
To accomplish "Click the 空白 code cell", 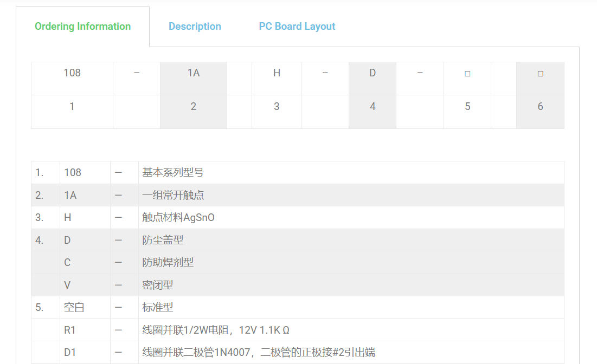I will [74, 308].
